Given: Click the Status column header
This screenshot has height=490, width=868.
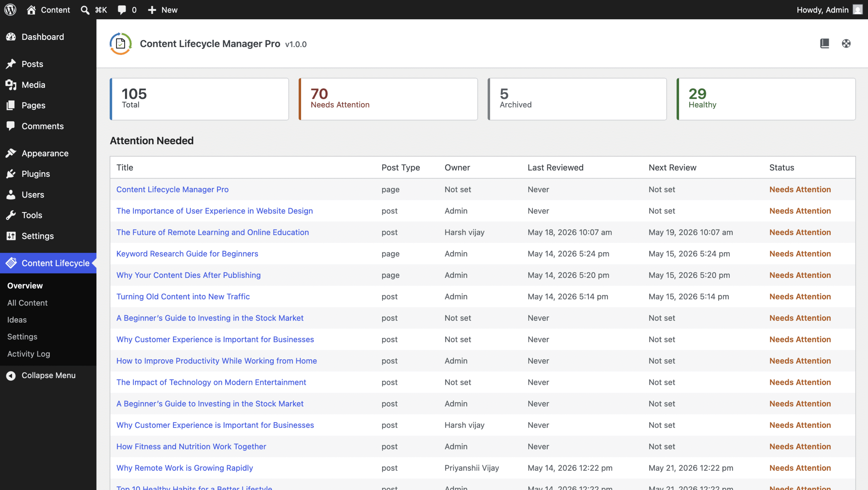Looking at the screenshot, I should pos(782,167).
